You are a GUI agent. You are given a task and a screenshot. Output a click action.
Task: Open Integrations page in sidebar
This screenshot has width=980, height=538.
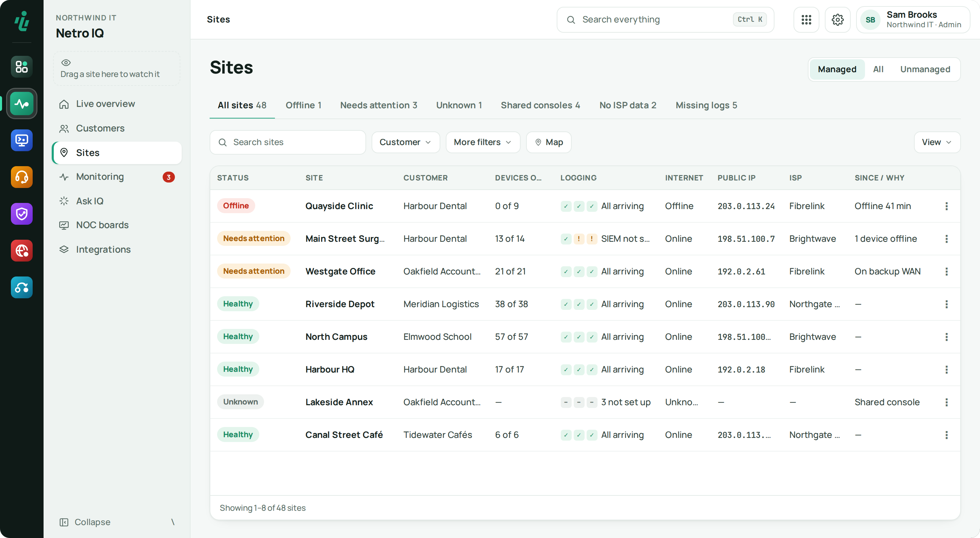pos(117,249)
